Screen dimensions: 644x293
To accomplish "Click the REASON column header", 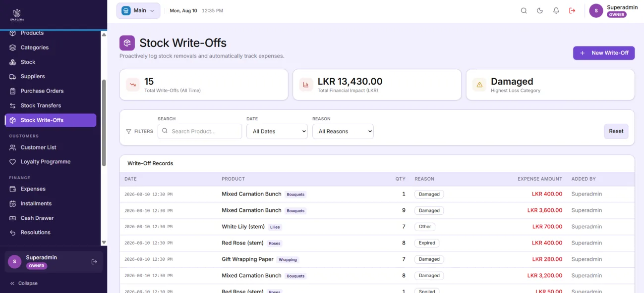I will click(x=424, y=179).
